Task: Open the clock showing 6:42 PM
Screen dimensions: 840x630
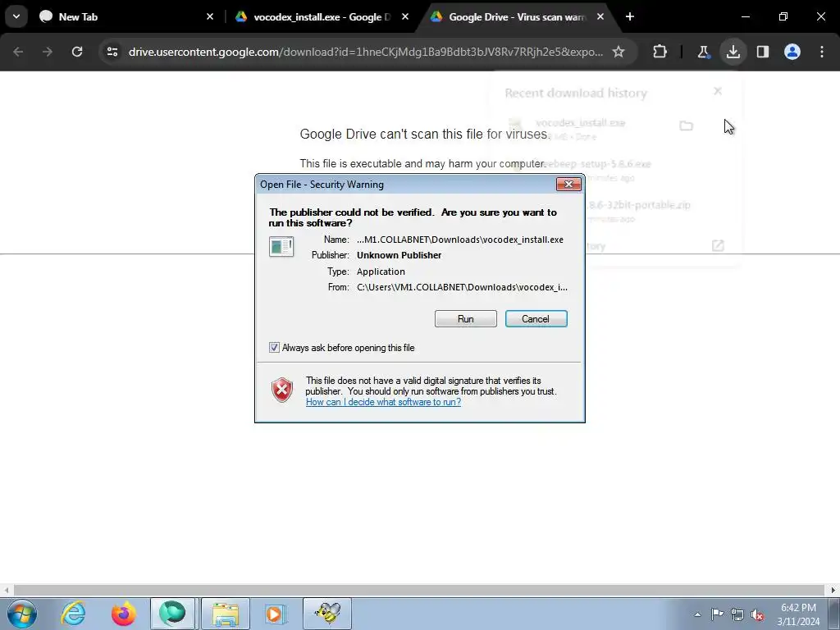Action: (798, 614)
